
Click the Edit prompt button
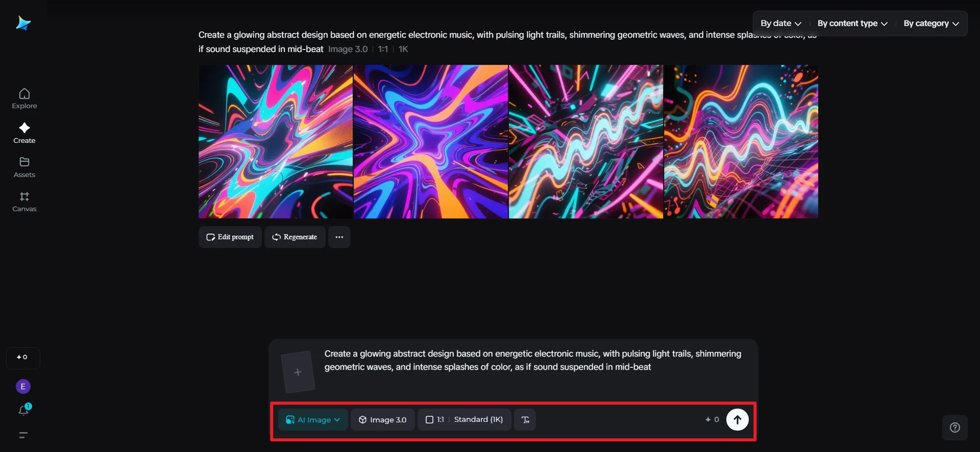[230, 237]
